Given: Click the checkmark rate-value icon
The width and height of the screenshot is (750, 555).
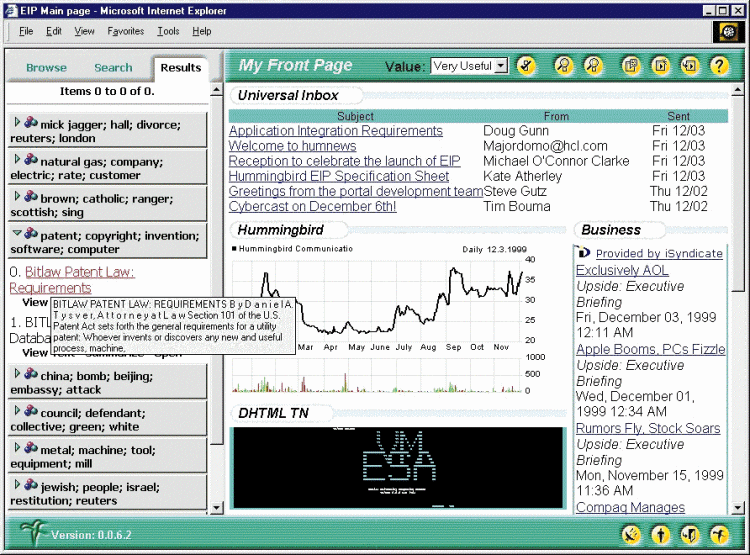Looking at the screenshot, I should (x=526, y=66).
